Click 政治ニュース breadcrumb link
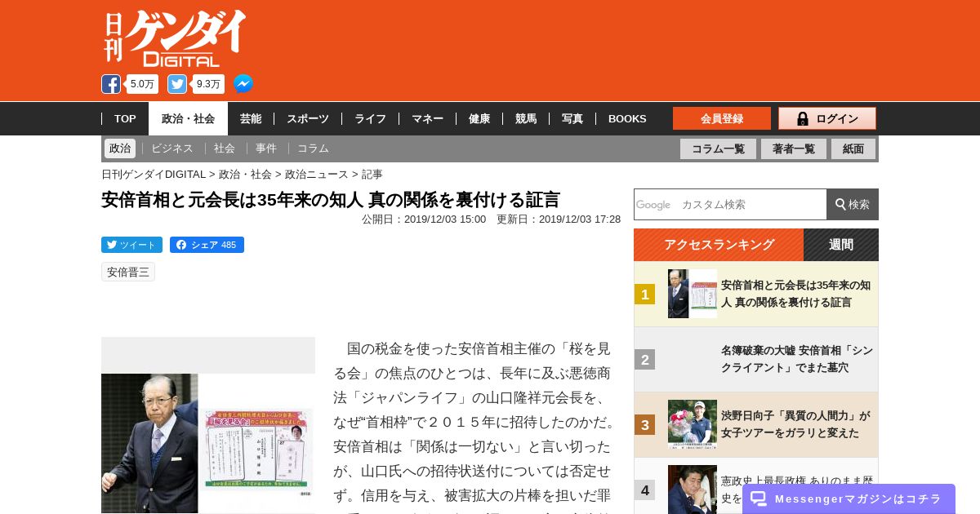Viewport: 980px width, 514px height. 316,175
